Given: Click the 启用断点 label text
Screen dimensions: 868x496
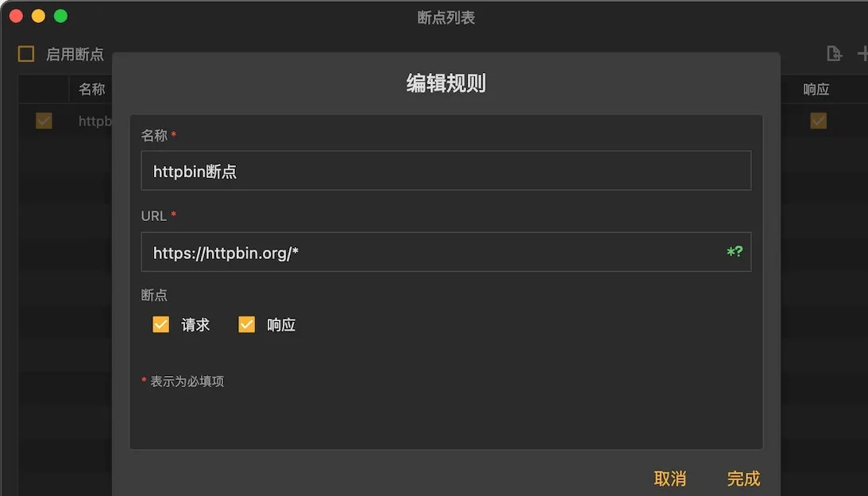Looking at the screenshot, I should pyautogui.click(x=75, y=54).
